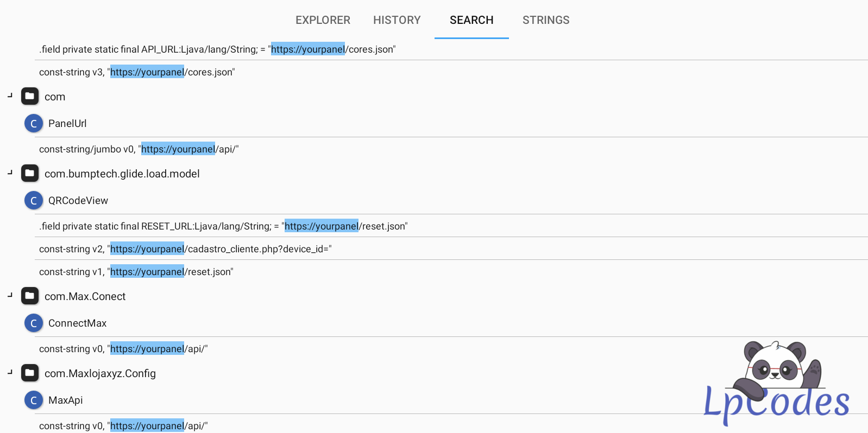The width and height of the screenshot is (868, 433).
Task: Collapse the com package tree node
Action: pyautogui.click(x=10, y=95)
